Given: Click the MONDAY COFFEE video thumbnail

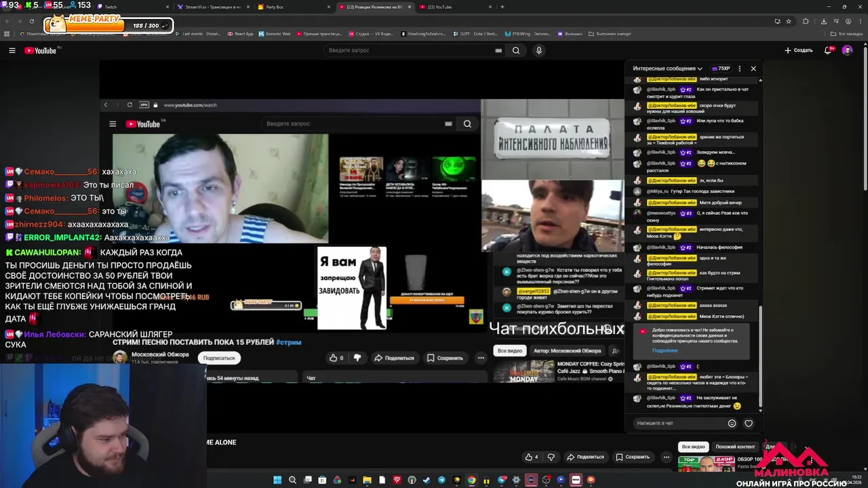Looking at the screenshot, I should pyautogui.click(x=524, y=372).
